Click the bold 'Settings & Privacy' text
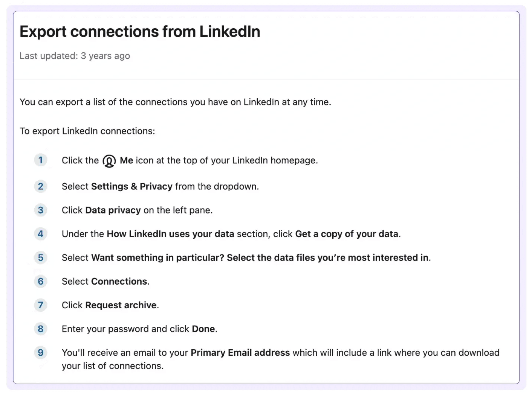Screen dimensions: 532x396 click(132, 187)
